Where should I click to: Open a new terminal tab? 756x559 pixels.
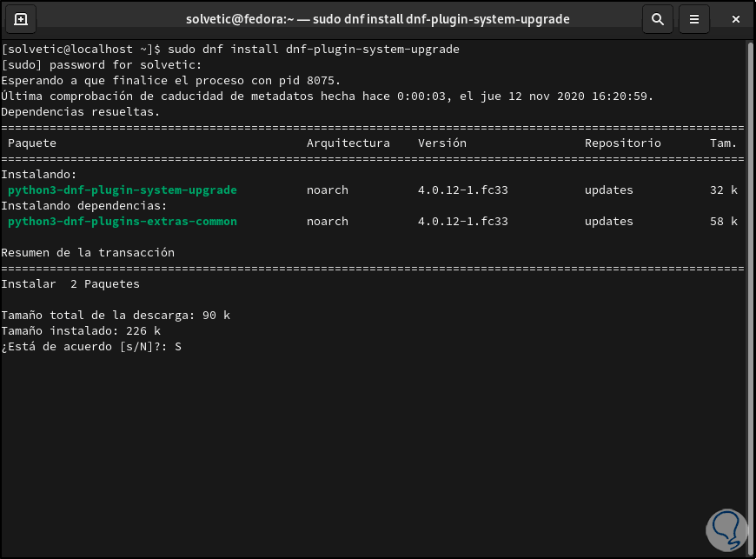pos(21,19)
